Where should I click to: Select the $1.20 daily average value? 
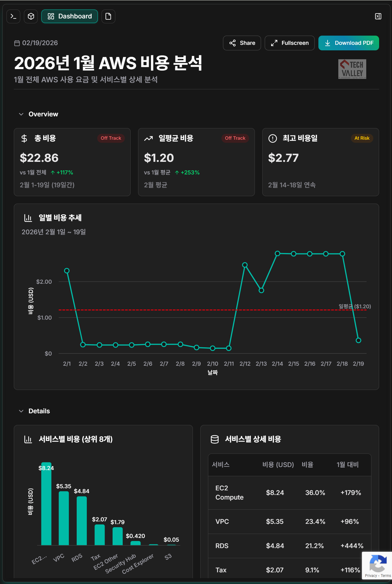click(x=159, y=158)
